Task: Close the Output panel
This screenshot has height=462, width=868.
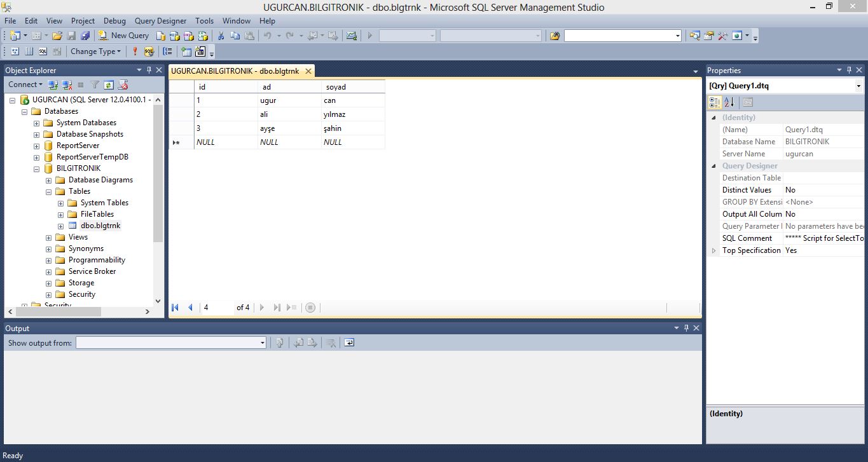Action: [696, 328]
